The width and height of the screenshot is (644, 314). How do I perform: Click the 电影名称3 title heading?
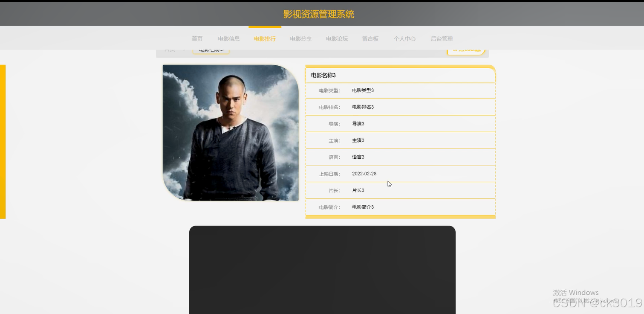point(323,76)
